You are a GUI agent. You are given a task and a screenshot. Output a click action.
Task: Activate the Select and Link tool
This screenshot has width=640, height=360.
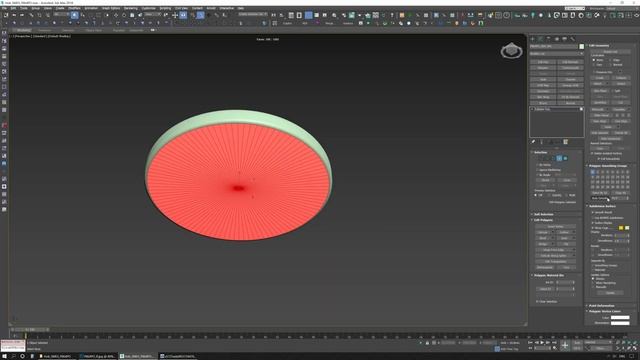click(31, 15)
